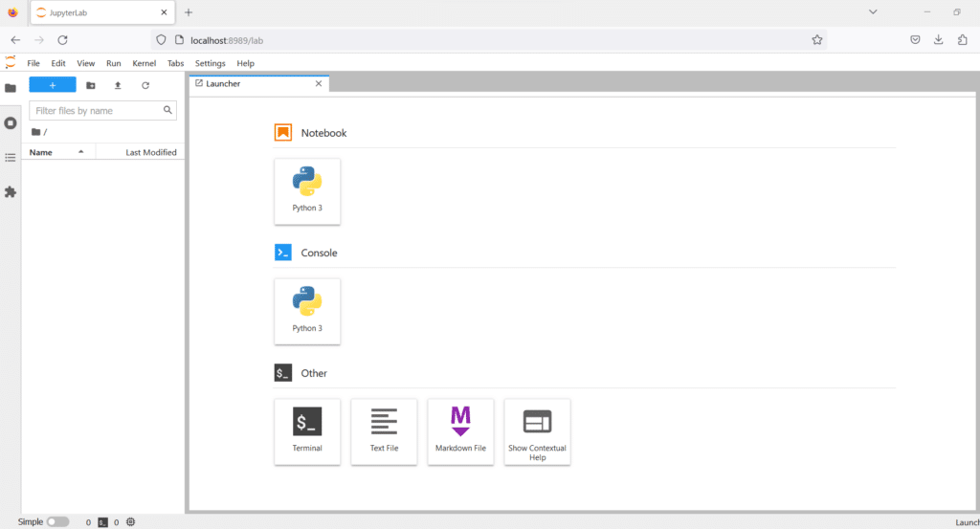The width and height of the screenshot is (980, 529).
Task: Create a new Markdown File
Action: point(460,431)
